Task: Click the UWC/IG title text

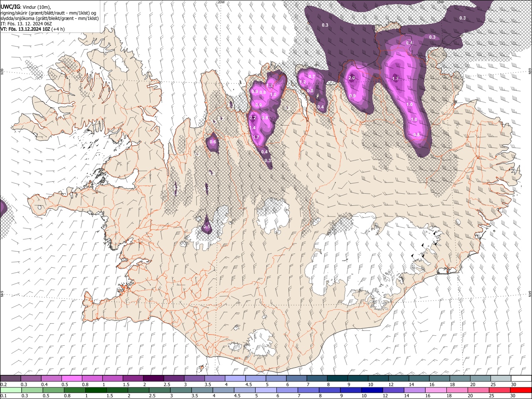Action: pos(10,7)
